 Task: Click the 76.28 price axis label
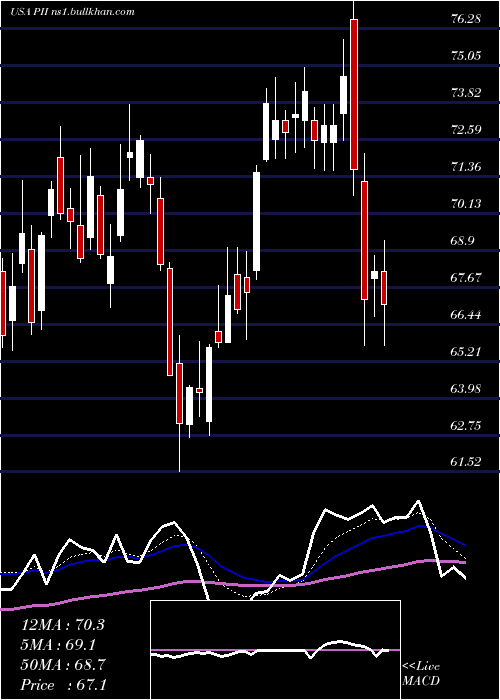[466, 19]
